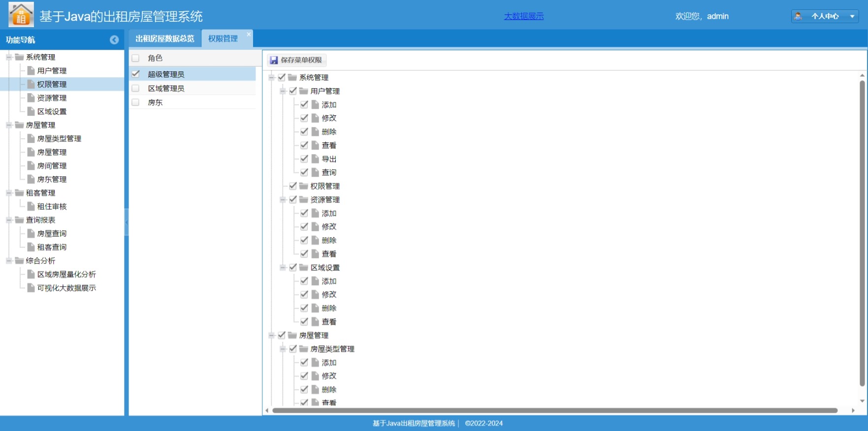
Task: Click the file icon next to 房屋查询
Action: [x=31, y=233]
